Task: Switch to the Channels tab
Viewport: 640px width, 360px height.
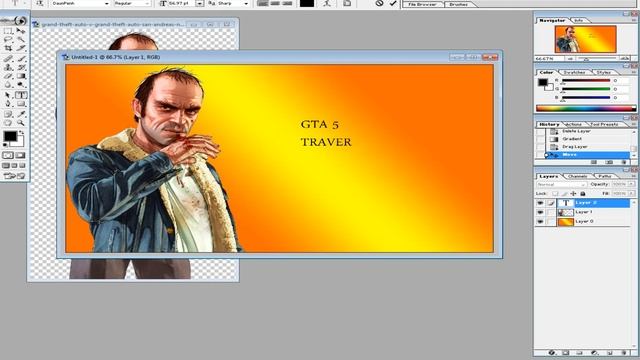Action: click(x=578, y=176)
